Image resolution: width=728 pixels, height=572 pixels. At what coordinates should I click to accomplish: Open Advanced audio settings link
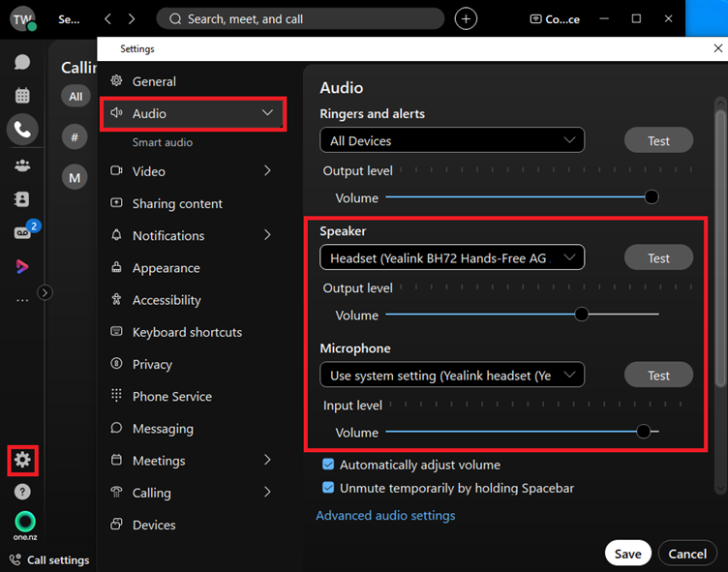(x=385, y=515)
